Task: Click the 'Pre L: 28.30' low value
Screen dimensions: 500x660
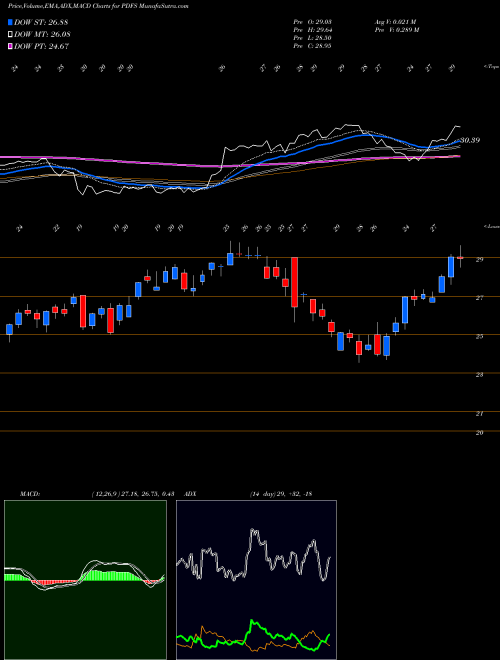Action: (312, 38)
